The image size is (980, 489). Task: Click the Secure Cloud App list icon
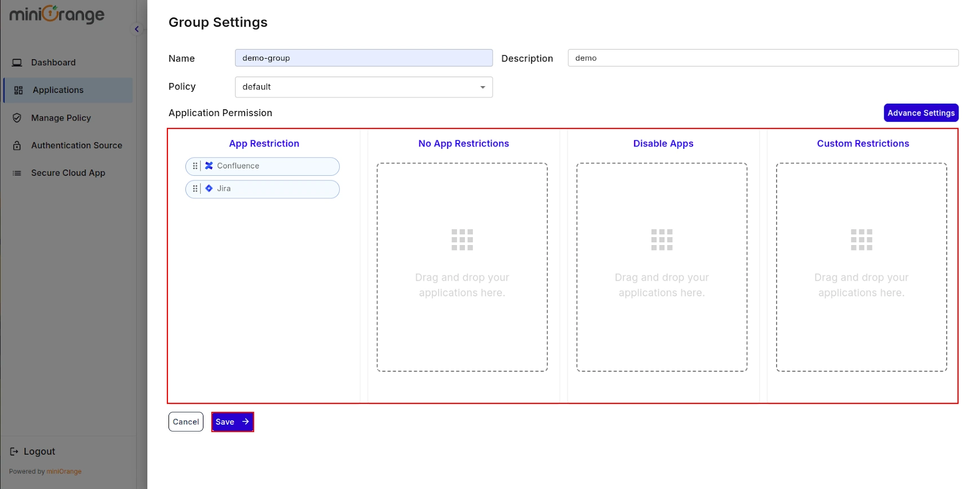pos(17,173)
